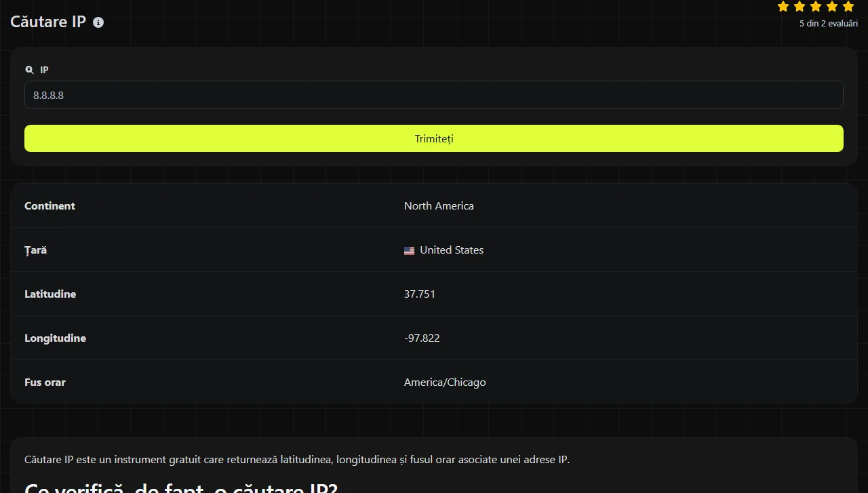Click the info icon beside Căutare IP
Viewport: 868px width, 493px height.
[98, 22]
